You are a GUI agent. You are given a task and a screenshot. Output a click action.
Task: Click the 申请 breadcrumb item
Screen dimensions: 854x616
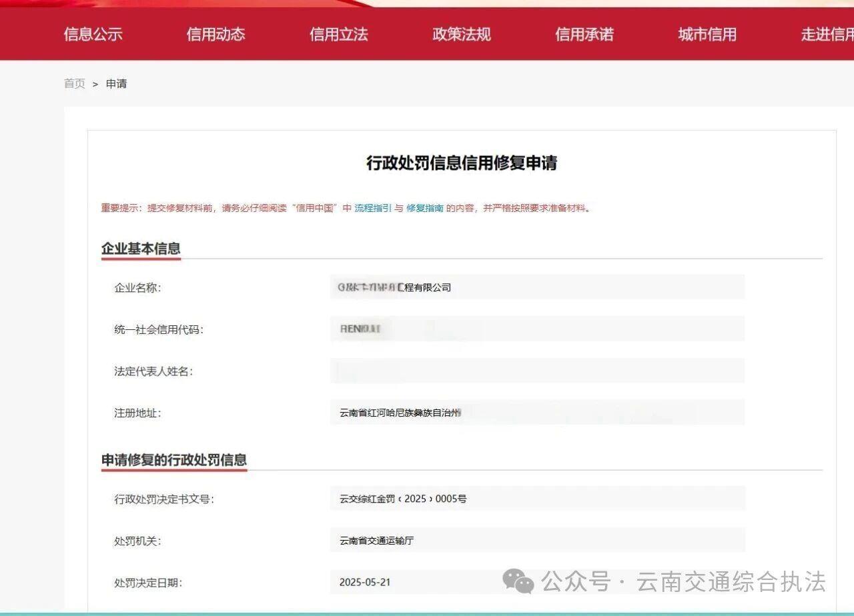point(116,83)
